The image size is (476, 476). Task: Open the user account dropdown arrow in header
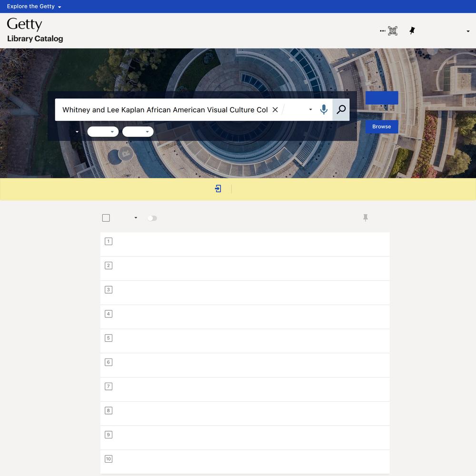tap(468, 31)
